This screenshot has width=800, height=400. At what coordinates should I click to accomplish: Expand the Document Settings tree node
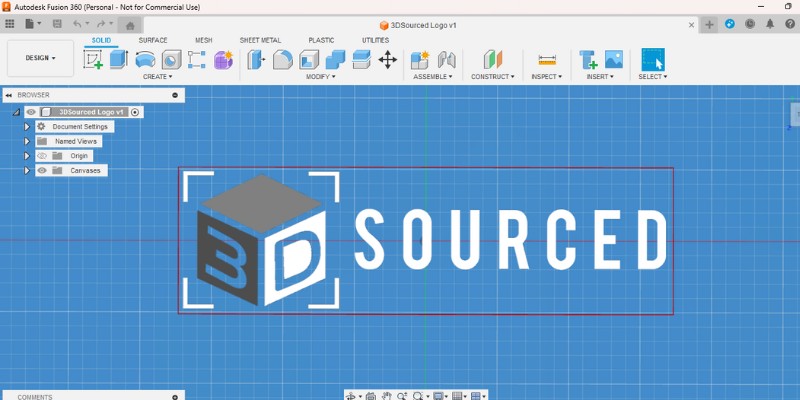coord(28,127)
